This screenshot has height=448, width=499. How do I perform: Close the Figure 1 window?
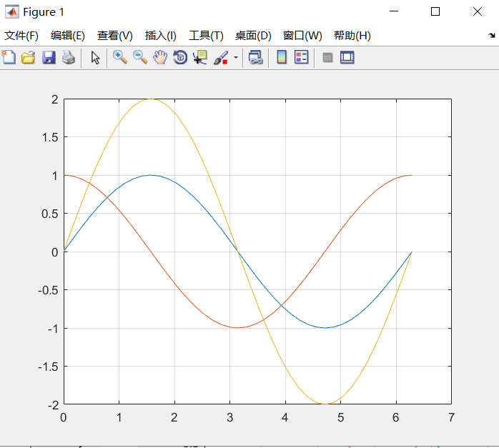tap(478, 11)
